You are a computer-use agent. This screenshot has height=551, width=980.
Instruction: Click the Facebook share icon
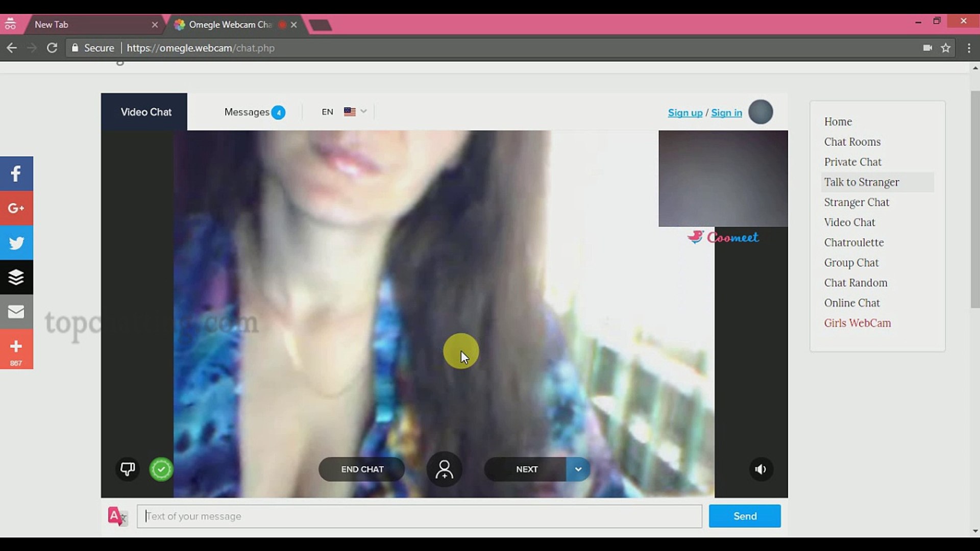(16, 173)
